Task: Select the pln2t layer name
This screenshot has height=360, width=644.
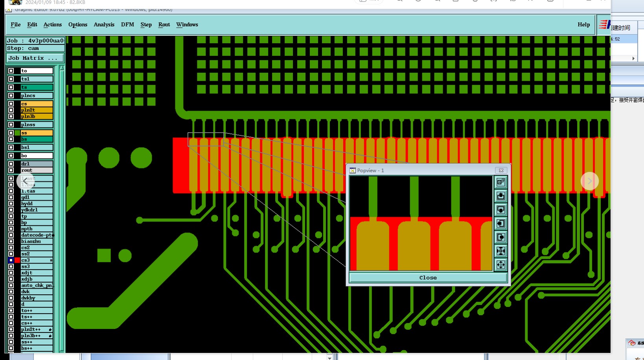Action: pos(37,110)
